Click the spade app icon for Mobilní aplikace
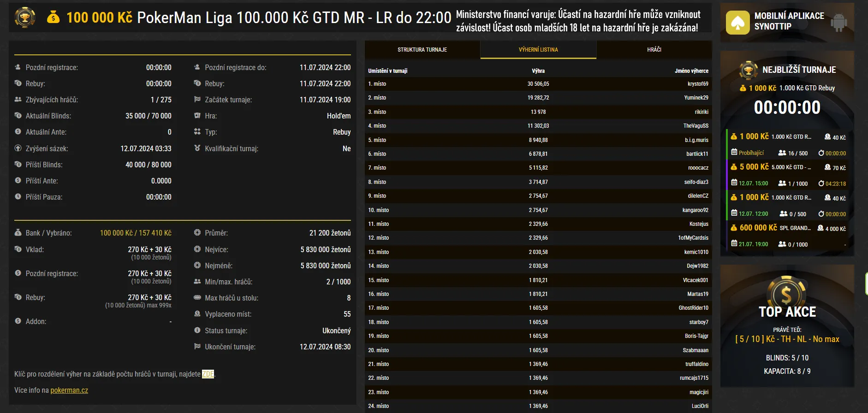 click(738, 23)
